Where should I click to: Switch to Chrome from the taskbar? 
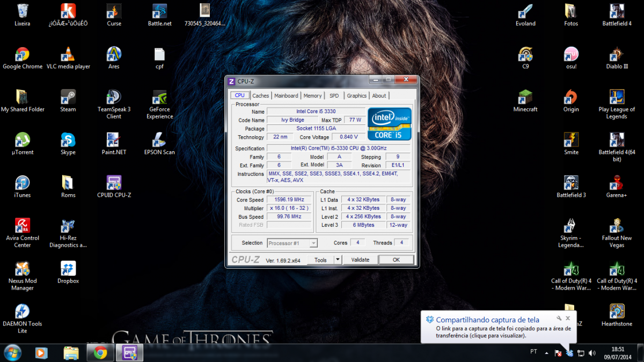point(100,352)
